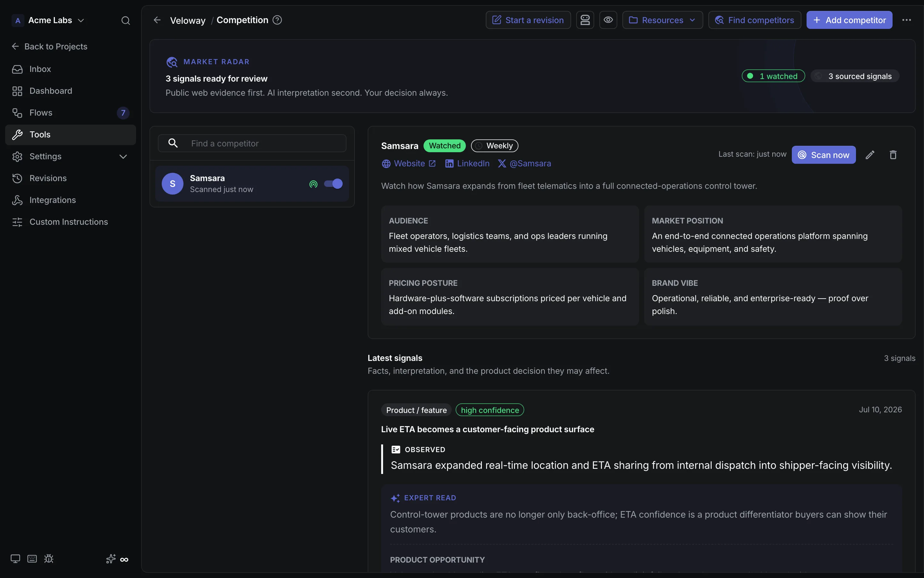Click the 1 watched pill
Image resolution: width=924 pixels, height=578 pixels.
773,76
